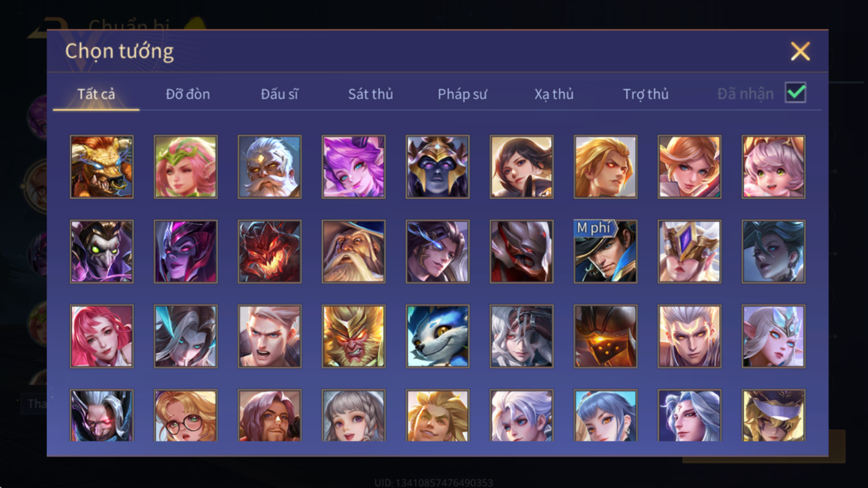
Task: Pick the red lava demon hero portrait
Action: click(269, 252)
